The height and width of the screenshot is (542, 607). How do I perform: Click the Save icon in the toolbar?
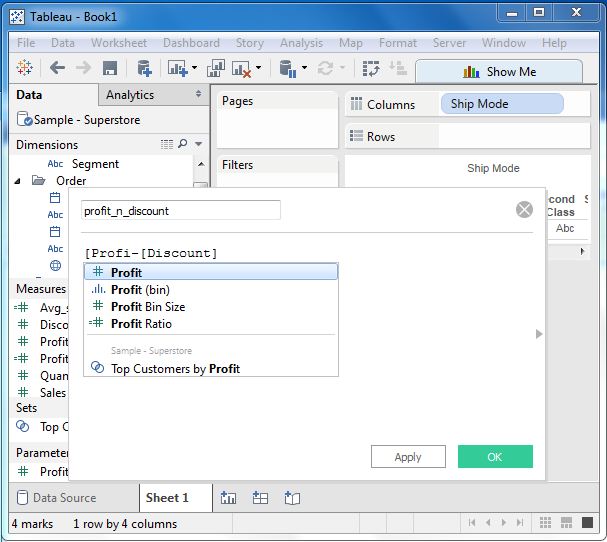tap(110, 68)
